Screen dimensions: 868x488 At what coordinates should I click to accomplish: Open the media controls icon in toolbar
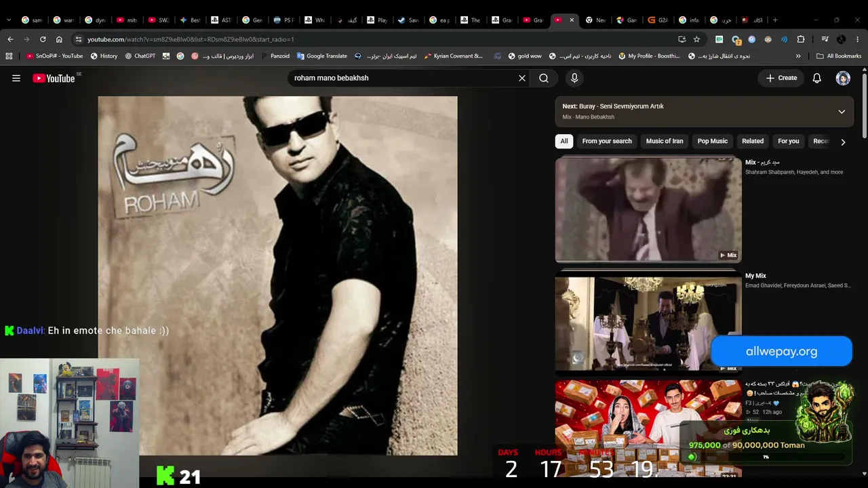click(x=825, y=39)
